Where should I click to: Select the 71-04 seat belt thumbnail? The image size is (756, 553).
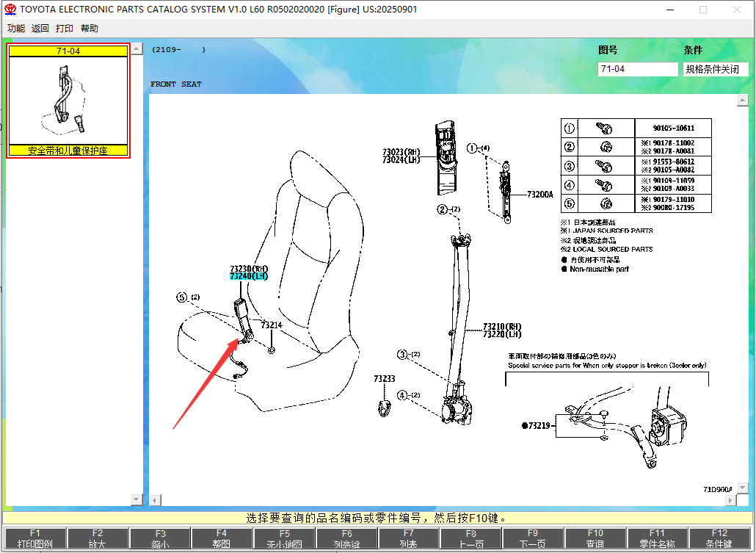click(68, 101)
